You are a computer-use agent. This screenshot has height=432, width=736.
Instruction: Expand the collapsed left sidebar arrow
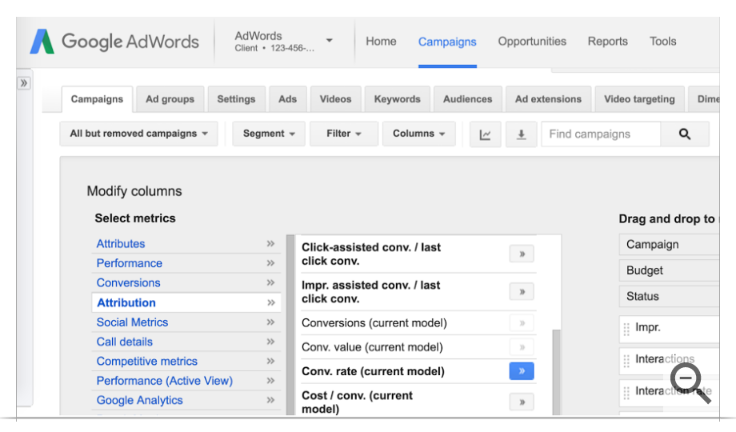coord(24,83)
